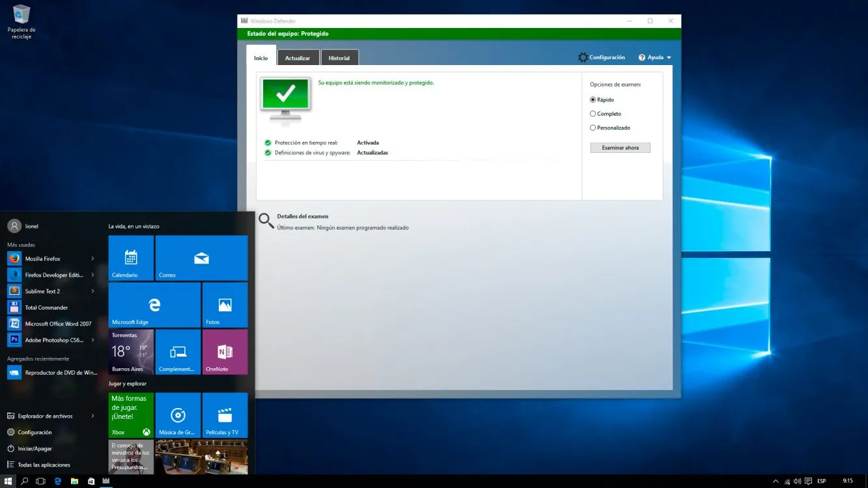The image size is (868, 488).
Task: Expand Mozilla Firefox jump list arrow
Action: (x=92, y=259)
